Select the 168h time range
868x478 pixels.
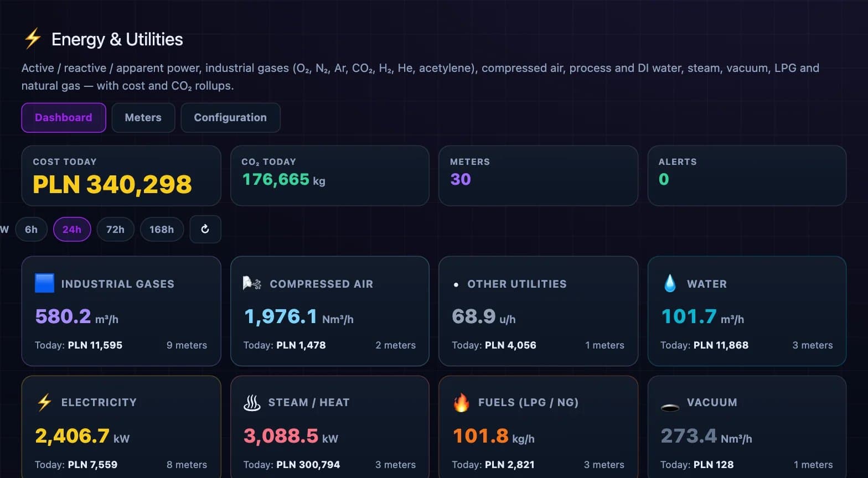pyautogui.click(x=162, y=229)
